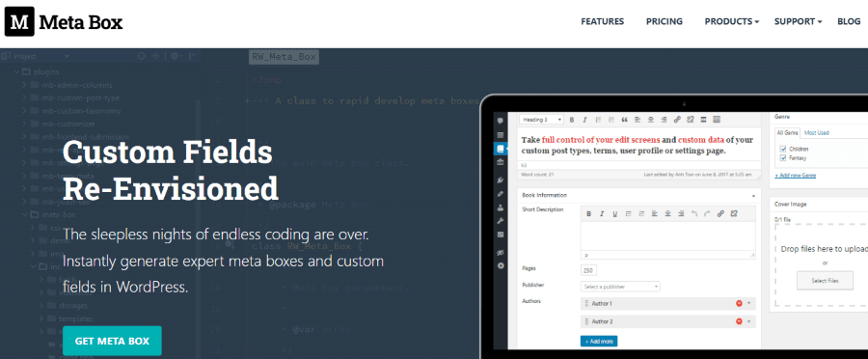
Task: Click the Pages number field
Action: [x=588, y=270]
